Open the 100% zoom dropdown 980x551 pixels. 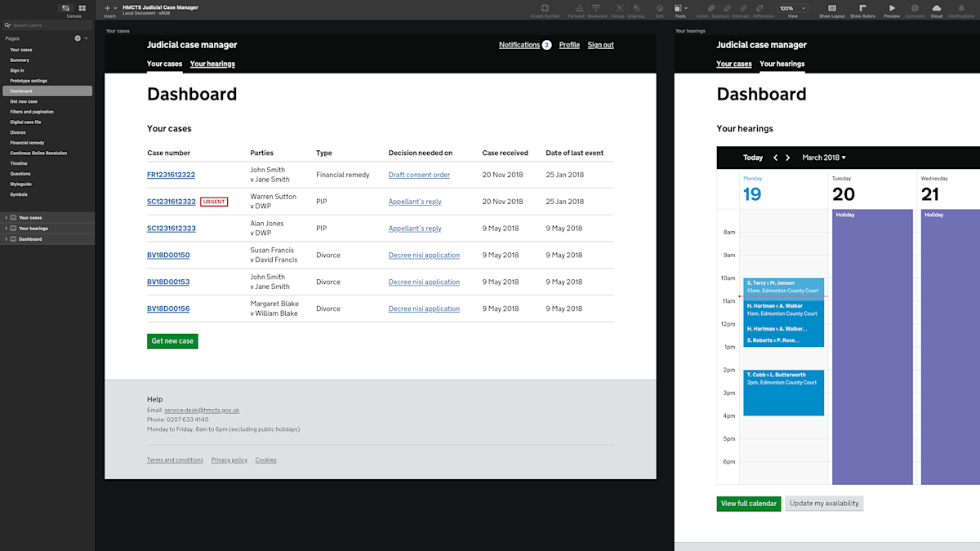[x=792, y=8]
